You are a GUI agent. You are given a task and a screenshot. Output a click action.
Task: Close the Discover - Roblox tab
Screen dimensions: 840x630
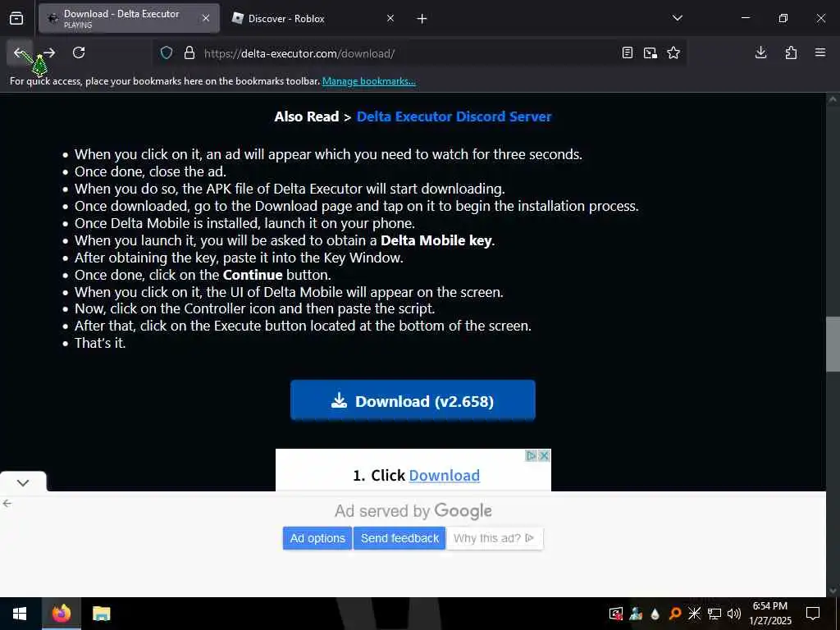coord(390,18)
